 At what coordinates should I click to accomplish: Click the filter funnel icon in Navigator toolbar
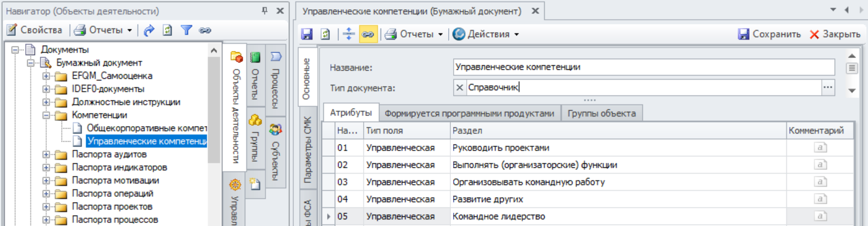point(186,30)
